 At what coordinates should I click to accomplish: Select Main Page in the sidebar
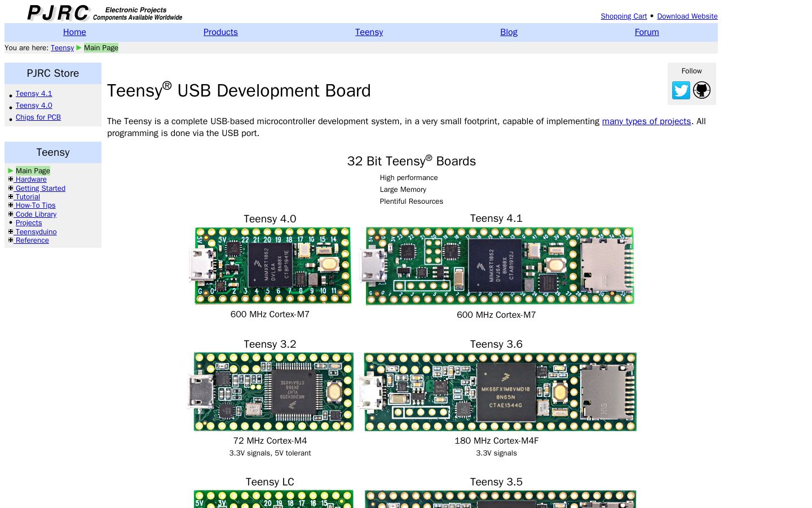[x=33, y=171]
